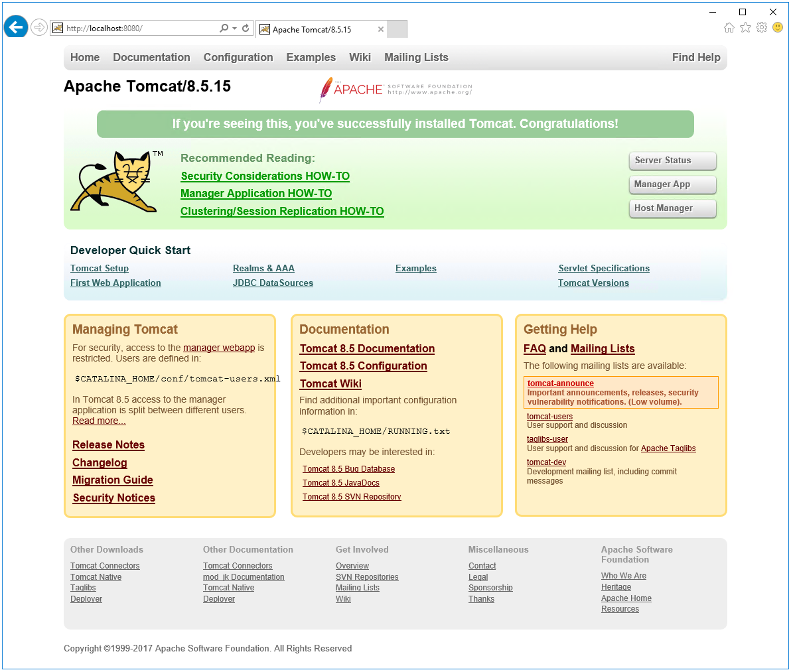
Task: Open the Servlet Specifications link
Action: tap(604, 269)
